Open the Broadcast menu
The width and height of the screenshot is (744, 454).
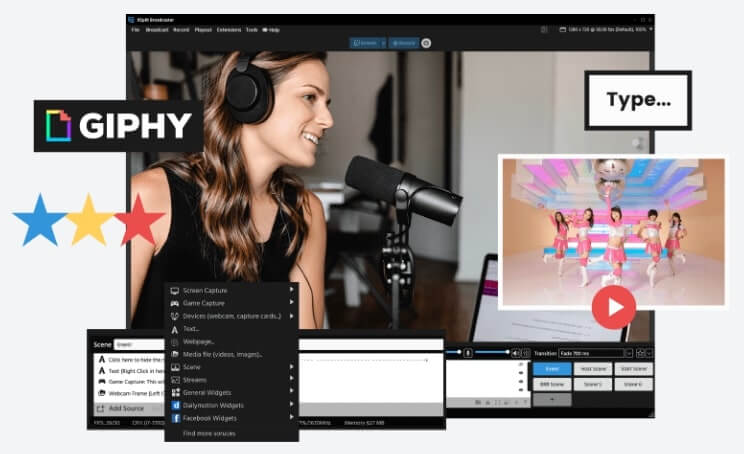point(157,30)
